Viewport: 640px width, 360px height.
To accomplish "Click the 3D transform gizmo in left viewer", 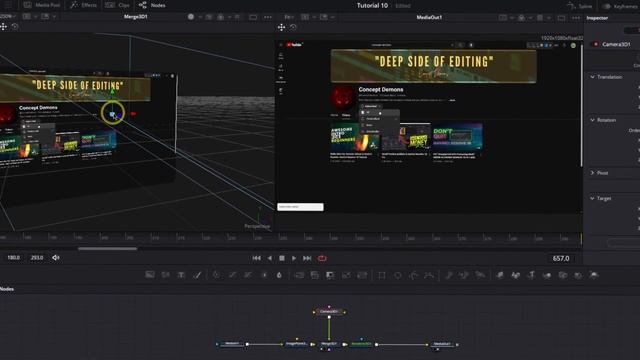I will (113, 113).
